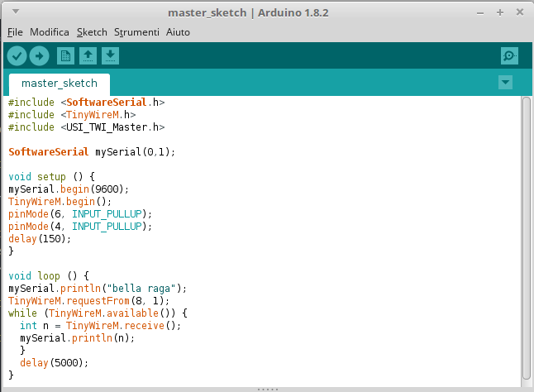
Task: Click the window title 'master_sketch | Arduino 1.8.2'
Action: pyautogui.click(x=248, y=13)
